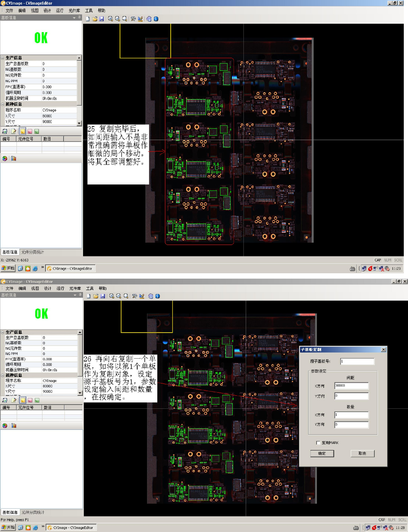408x532 pixels.
Task: Click 间距 X方向 field showing 30000
Action: point(351,386)
